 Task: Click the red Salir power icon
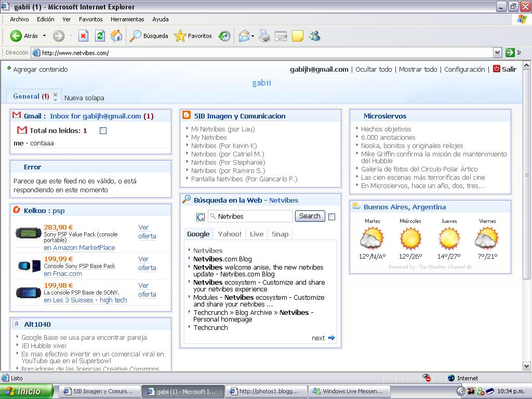coord(496,69)
